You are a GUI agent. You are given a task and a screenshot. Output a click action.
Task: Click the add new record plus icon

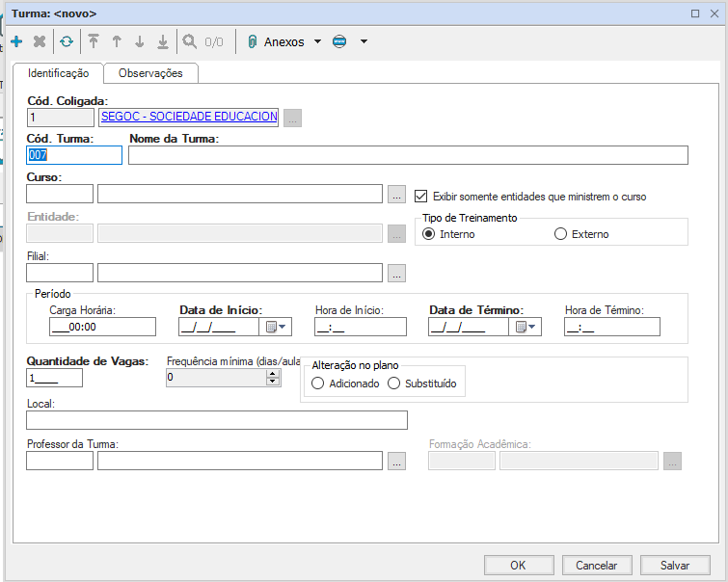click(x=16, y=41)
